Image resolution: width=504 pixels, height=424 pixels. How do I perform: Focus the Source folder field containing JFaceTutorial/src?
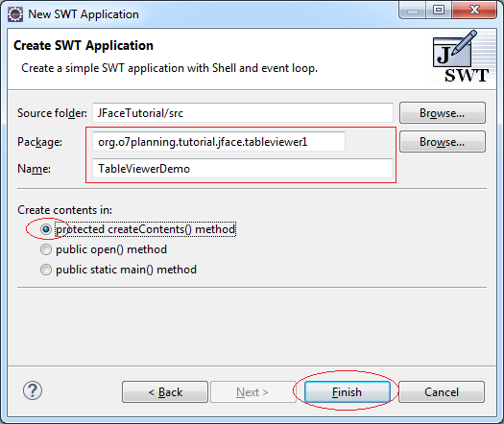243,113
